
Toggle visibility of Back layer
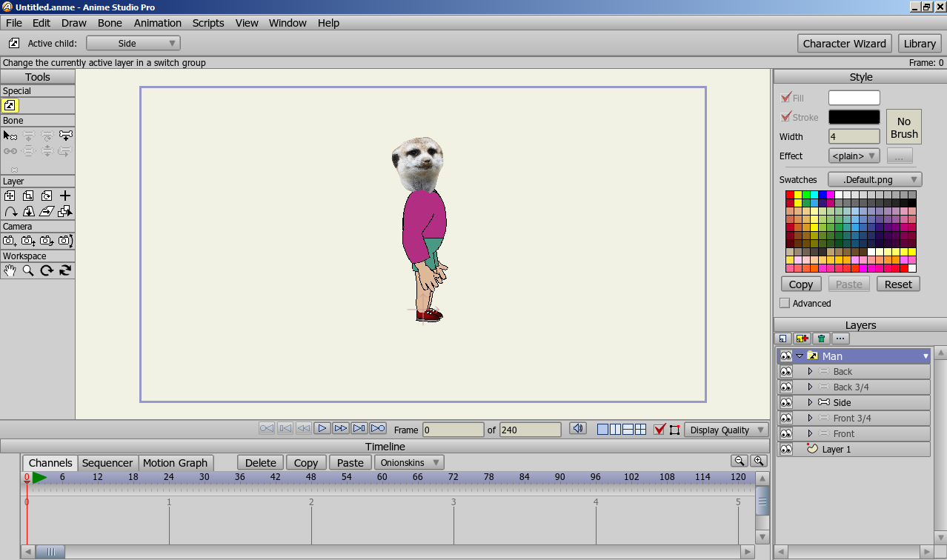(x=785, y=372)
